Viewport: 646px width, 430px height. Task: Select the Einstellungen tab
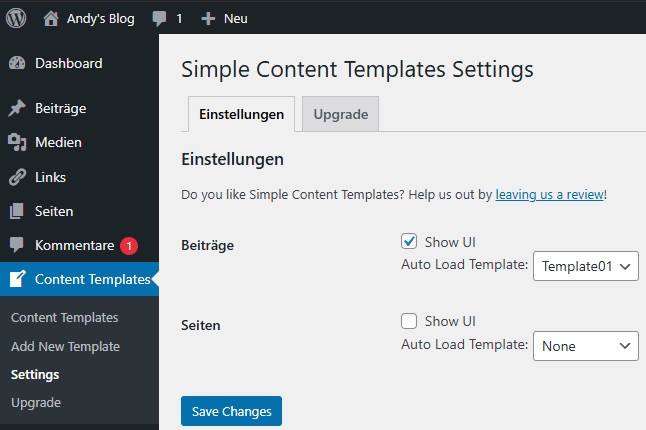241,115
